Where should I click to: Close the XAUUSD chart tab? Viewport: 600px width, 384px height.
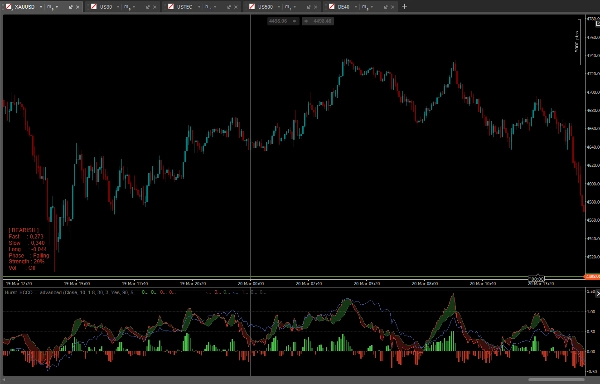click(78, 7)
